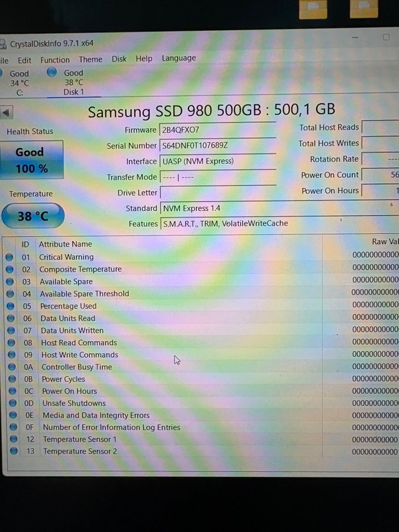The height and width of the screenshot is (532, 399).
Task: Open the Theme menu
Action: pyautogui.click(x=90, y=59)
